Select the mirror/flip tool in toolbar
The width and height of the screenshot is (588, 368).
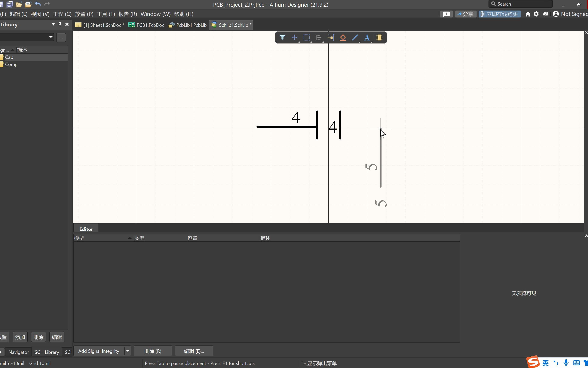point(319,37)
